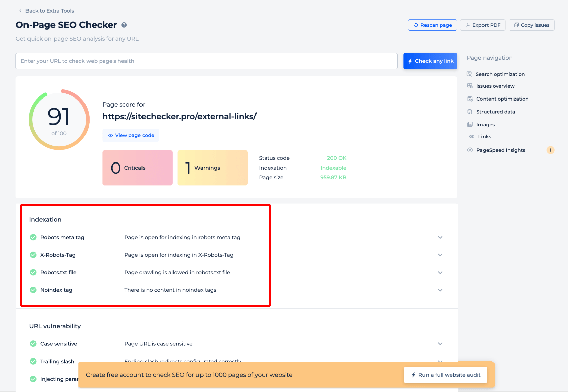
Task: Click the green check icon for Robots.txt file
Action: [x=33, y=272]
